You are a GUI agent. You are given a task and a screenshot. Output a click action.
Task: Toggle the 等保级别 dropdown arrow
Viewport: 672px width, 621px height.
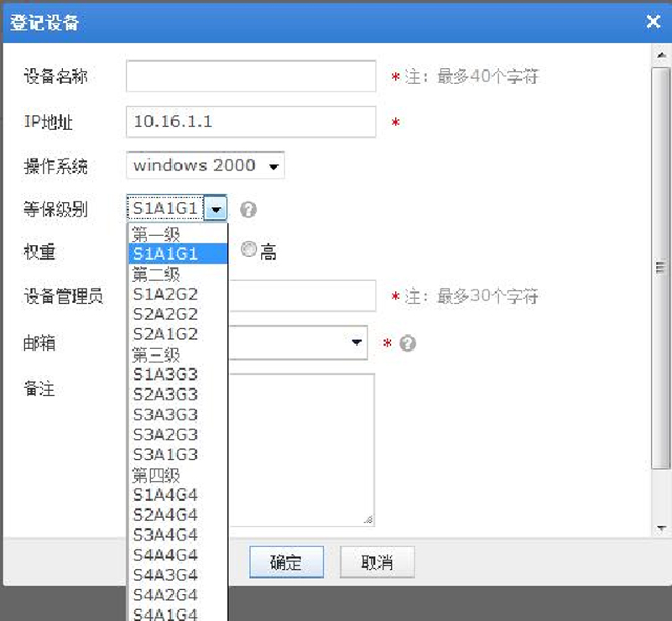pyautogui.click(x=216, y=209)
